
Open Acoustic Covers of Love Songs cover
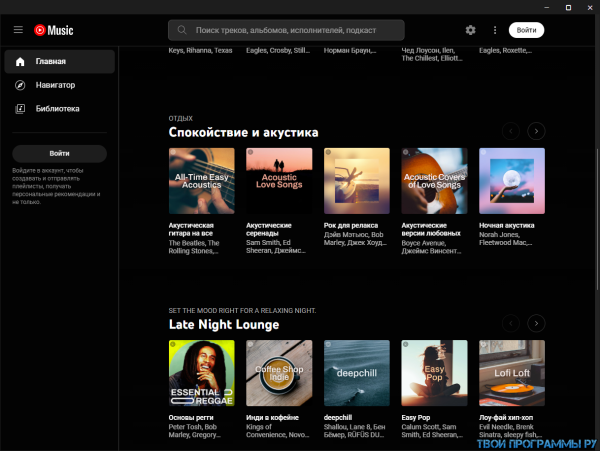coord(434,181)
